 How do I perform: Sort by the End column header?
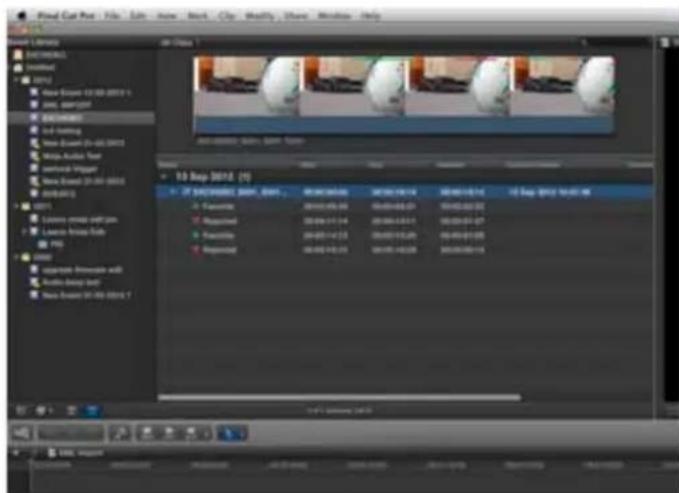tap(376, 165)
